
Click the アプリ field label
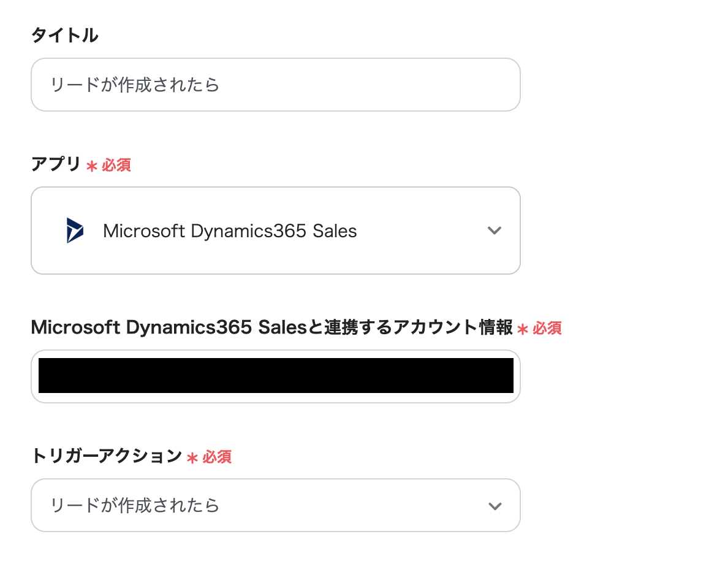point(56,164)
